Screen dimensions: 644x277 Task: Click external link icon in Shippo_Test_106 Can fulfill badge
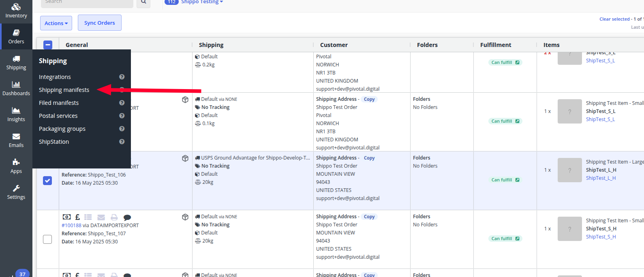[517, 180]
